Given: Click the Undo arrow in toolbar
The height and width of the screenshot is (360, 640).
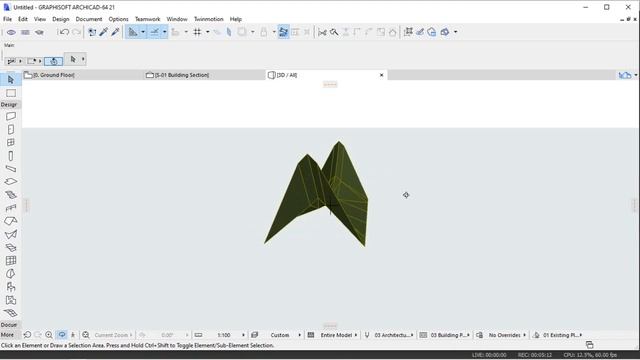Looking at the screenshot, I should [x=64, y=32].
